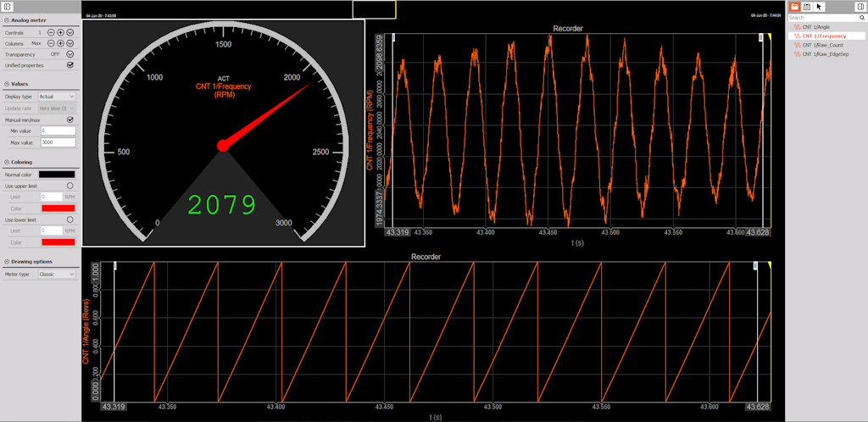Click waveform icon beside CNT 1/Raw_EdgeSep

797,54
